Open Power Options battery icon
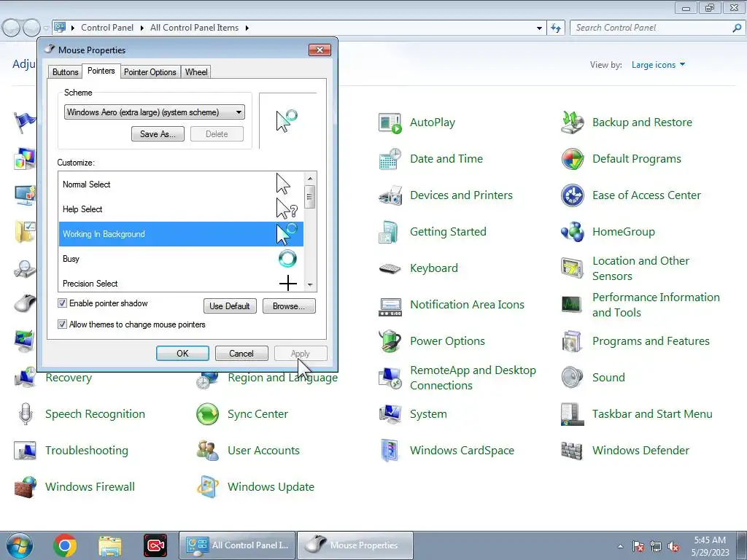The width and height of the screenshot is (747, 560). (390, 341)
